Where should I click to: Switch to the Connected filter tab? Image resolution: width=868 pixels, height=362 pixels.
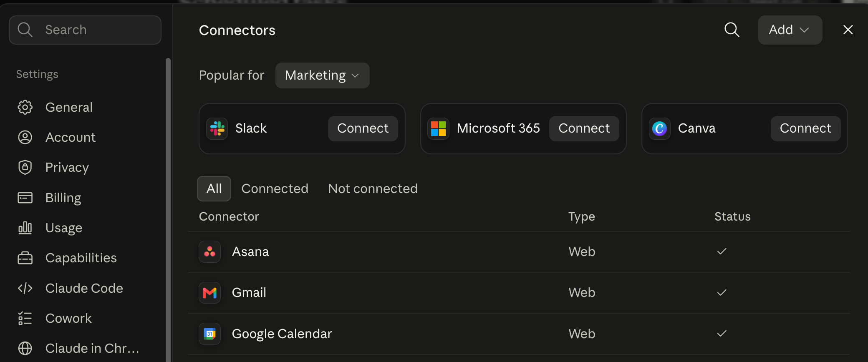275,189
